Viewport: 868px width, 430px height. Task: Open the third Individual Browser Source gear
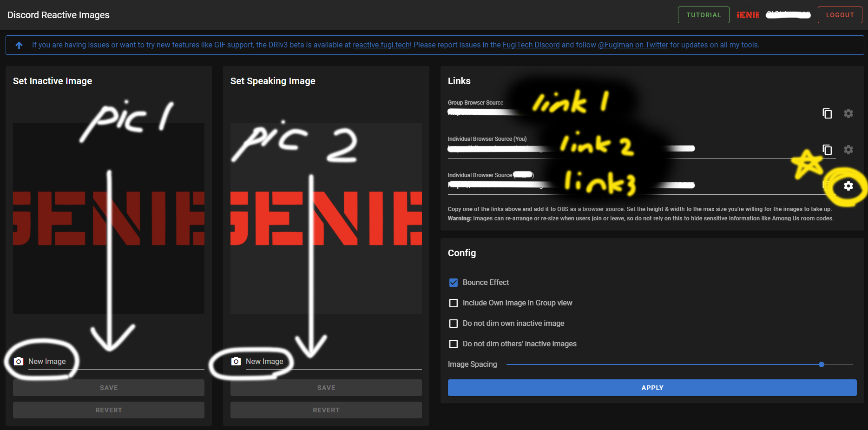(848, 186)
